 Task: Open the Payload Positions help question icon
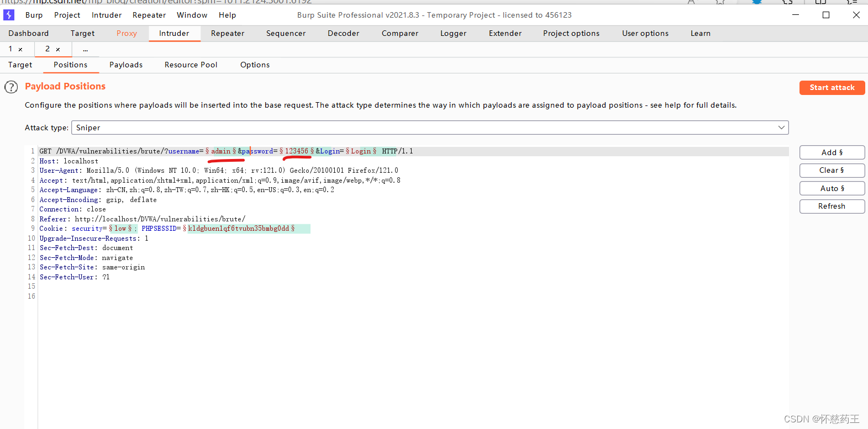point(11,87)
